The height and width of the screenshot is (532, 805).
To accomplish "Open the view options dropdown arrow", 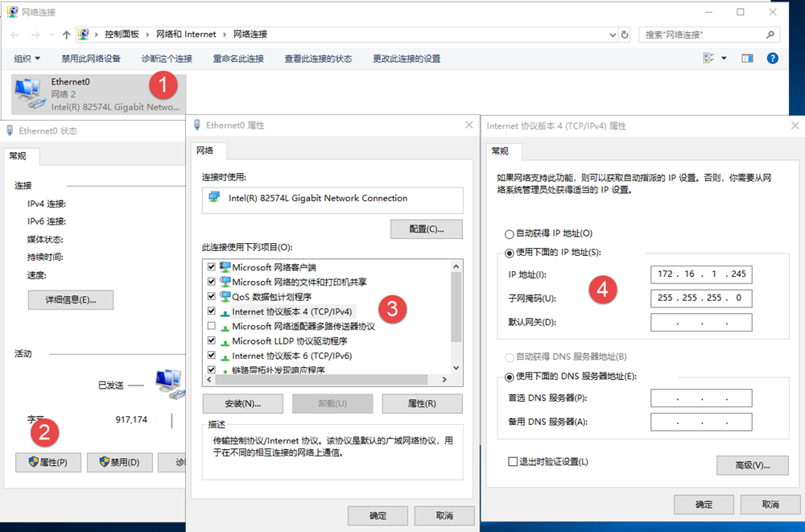I will [724, 59].
